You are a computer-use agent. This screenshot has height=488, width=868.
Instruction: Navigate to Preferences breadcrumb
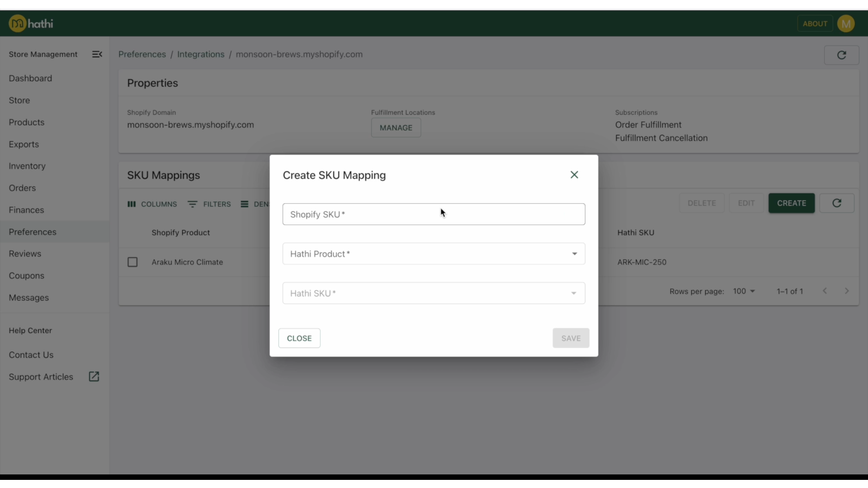pos(142,54)
